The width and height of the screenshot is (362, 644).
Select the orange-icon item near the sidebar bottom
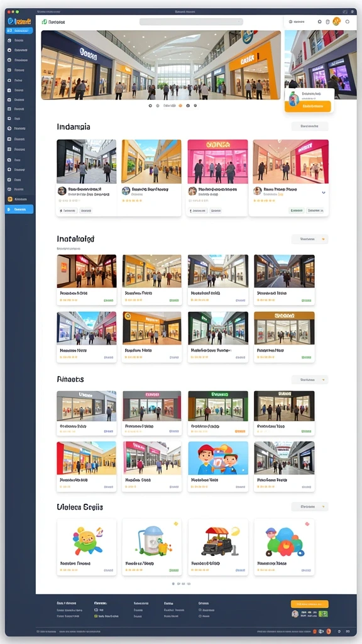(19, 199)
